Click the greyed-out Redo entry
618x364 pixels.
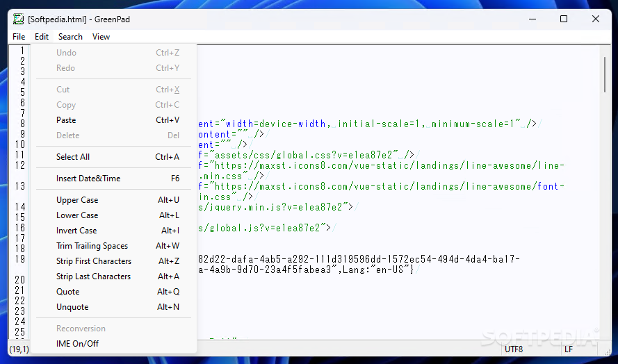113,68
